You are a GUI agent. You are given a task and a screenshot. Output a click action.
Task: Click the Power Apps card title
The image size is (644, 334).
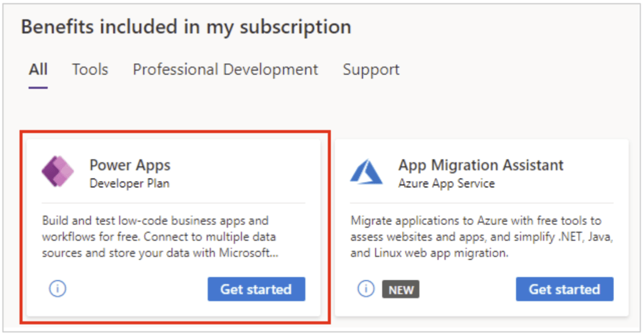click(x=130, y=165)
